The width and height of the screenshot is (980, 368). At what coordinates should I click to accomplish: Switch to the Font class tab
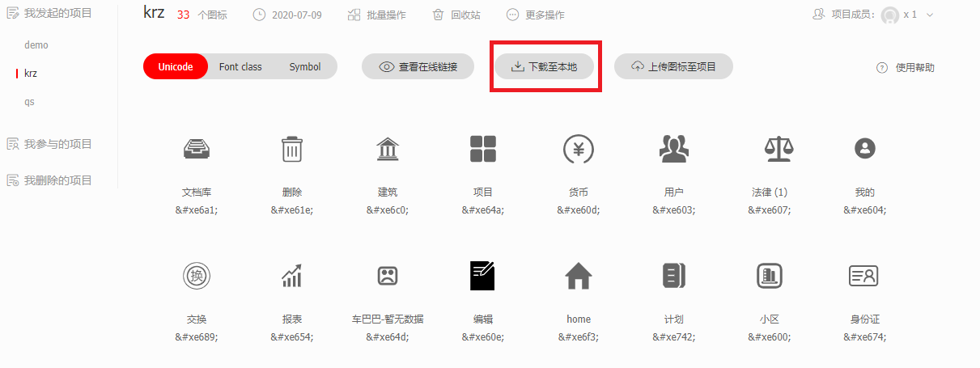[x=240, y=66]
